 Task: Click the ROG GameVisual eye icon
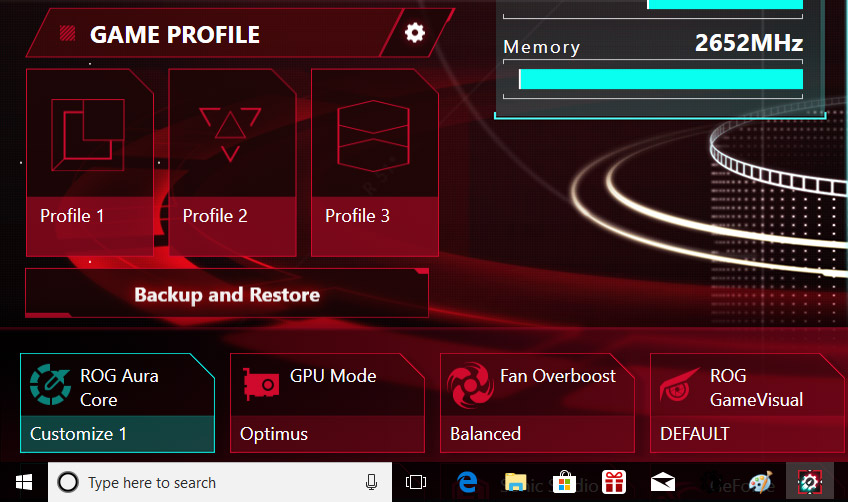678,385
